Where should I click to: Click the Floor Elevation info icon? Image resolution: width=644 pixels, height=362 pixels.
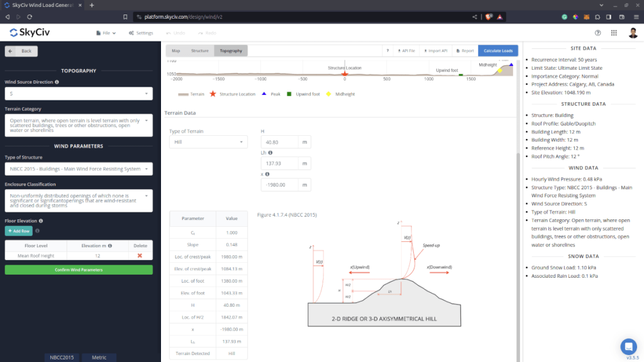(40, 221)
